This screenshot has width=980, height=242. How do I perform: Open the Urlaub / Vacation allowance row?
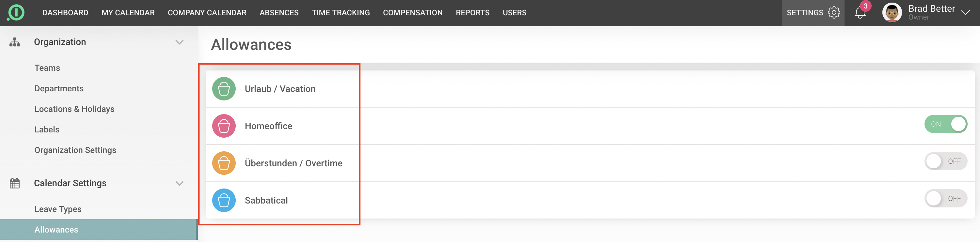[280, 89]
